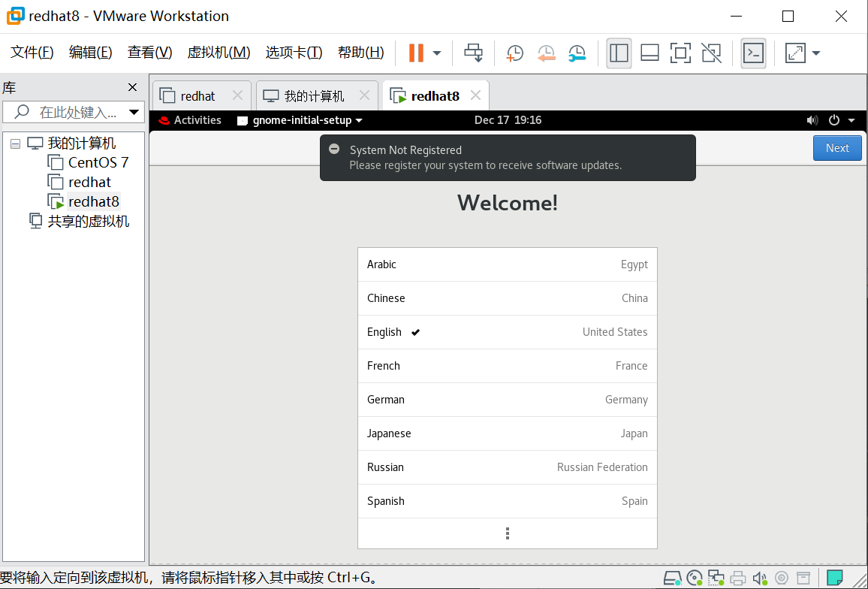This screenshot has height=589, width=868.
Task: Take a snapshot of this virtual machine
Action: coord(515,53)
